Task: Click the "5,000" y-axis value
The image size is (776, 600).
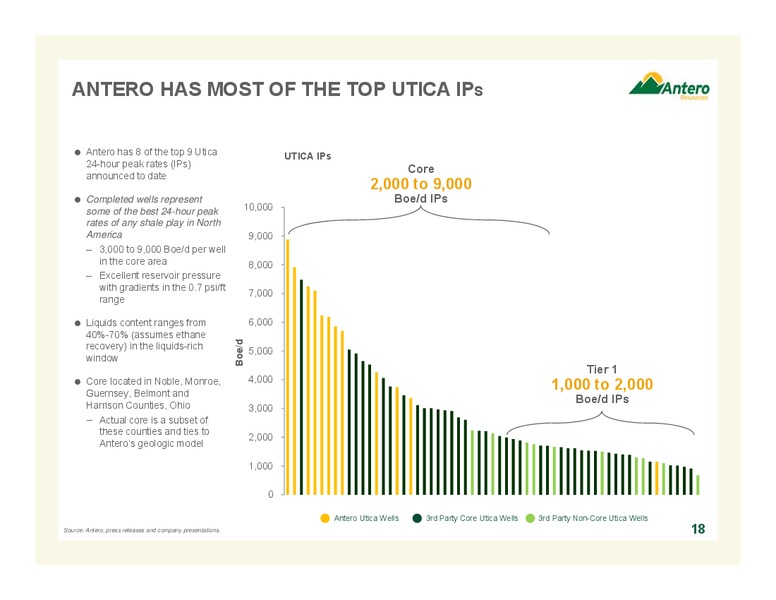Action: tap(261, 350)
